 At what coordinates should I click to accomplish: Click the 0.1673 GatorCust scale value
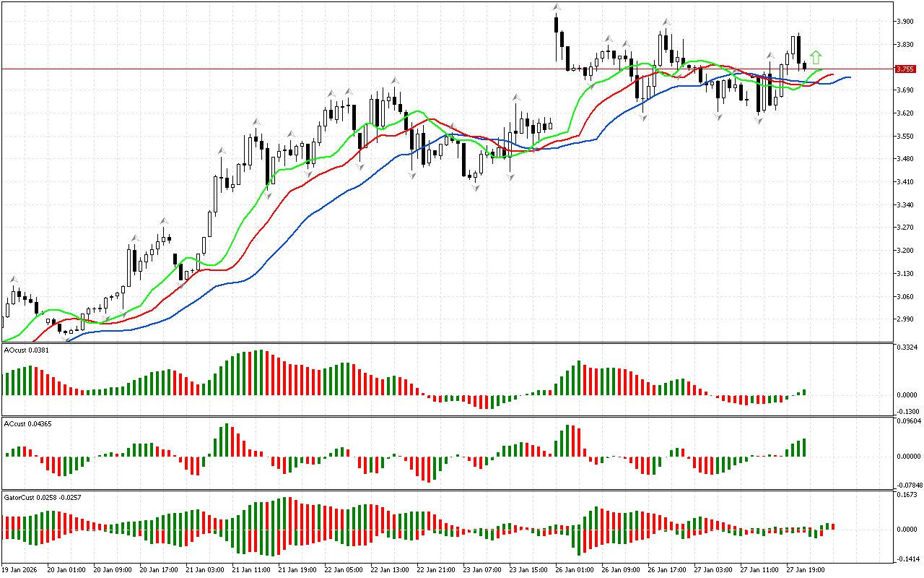pos(905,496)
